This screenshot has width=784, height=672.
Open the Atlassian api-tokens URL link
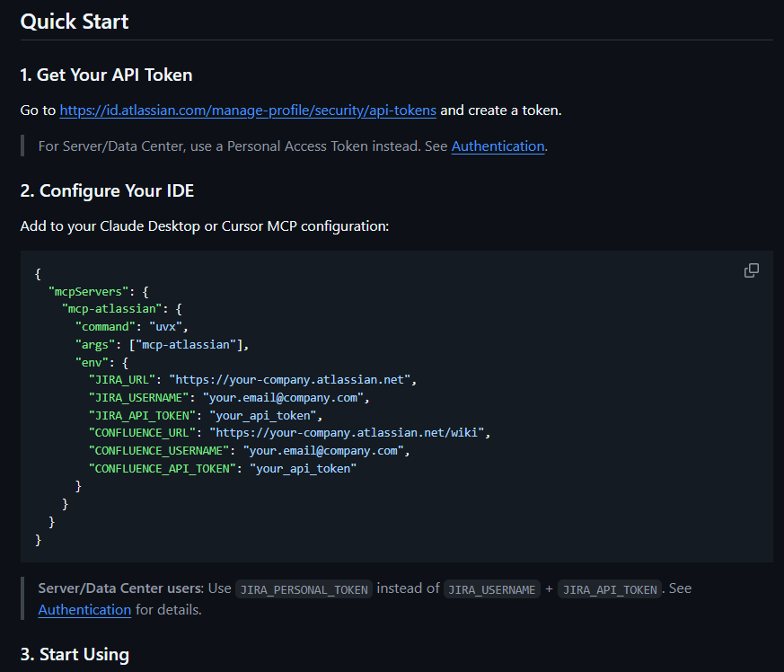(248, 111)
